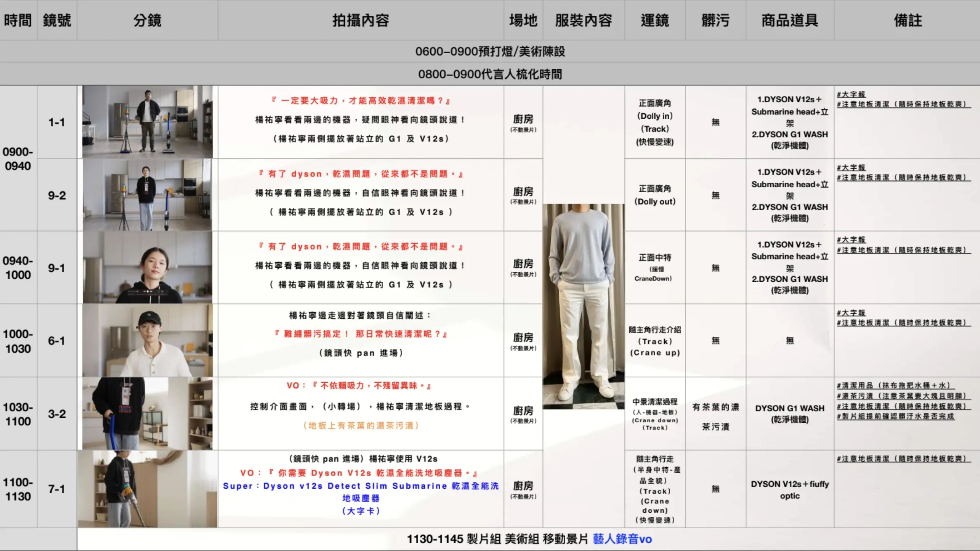Click the blue Super: Dyson v12s Detect Slim text

(361, 492)
